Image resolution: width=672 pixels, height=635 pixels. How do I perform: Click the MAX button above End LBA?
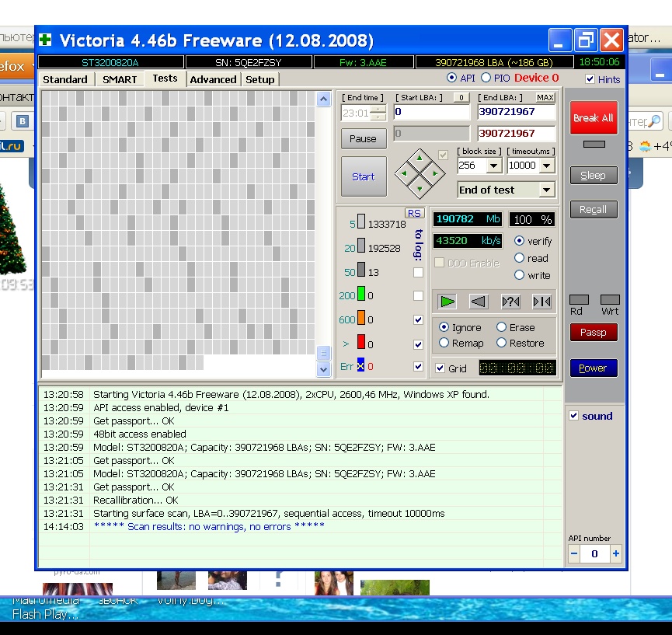[x=545, y=97]
